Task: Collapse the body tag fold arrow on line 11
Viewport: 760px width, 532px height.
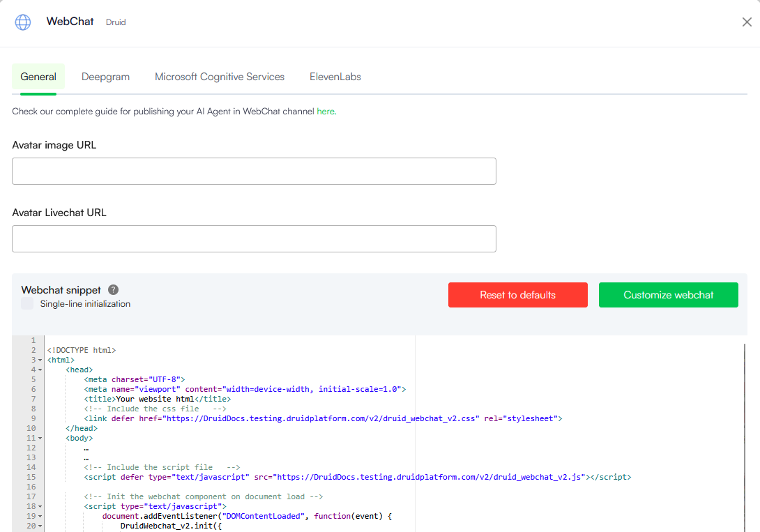Action: 40,439
